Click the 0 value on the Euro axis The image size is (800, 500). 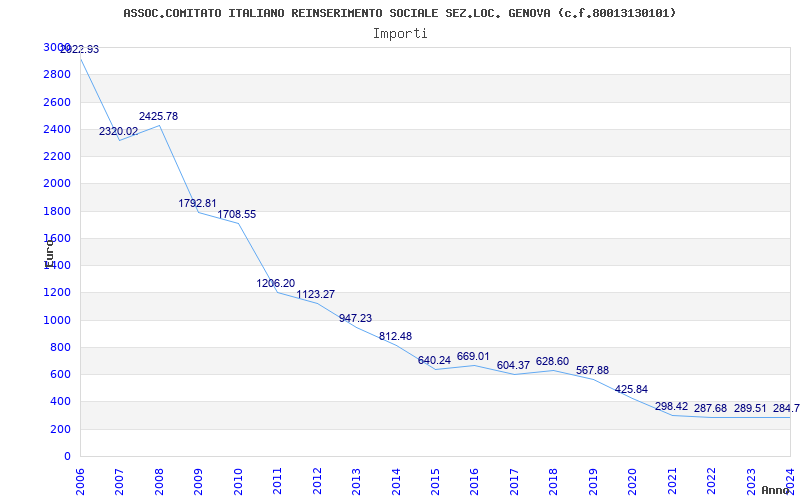pyautogui.click(x=67, y=457)
